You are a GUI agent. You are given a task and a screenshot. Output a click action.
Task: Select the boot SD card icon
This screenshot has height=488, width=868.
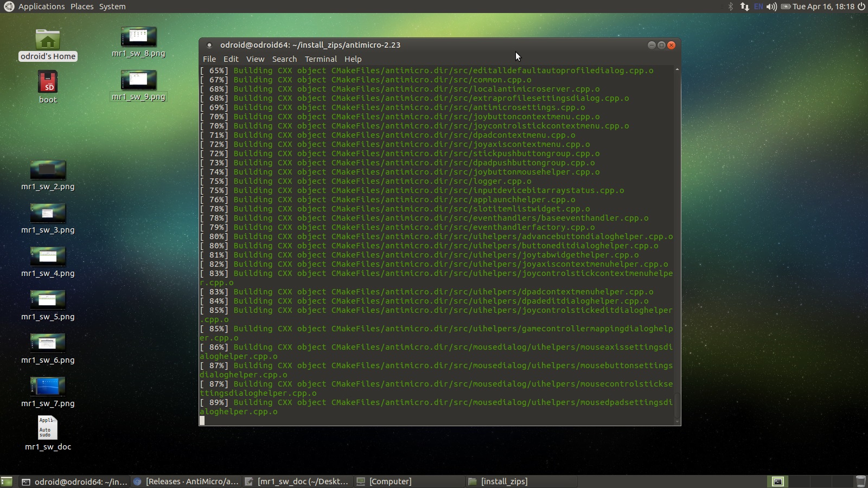pos(48,82)
